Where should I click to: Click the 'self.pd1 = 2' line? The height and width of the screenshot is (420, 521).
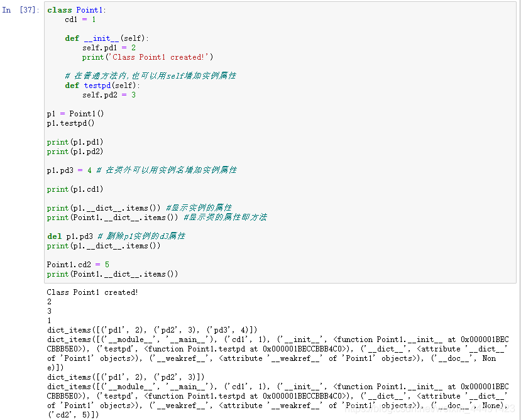[x=109, y=48]
